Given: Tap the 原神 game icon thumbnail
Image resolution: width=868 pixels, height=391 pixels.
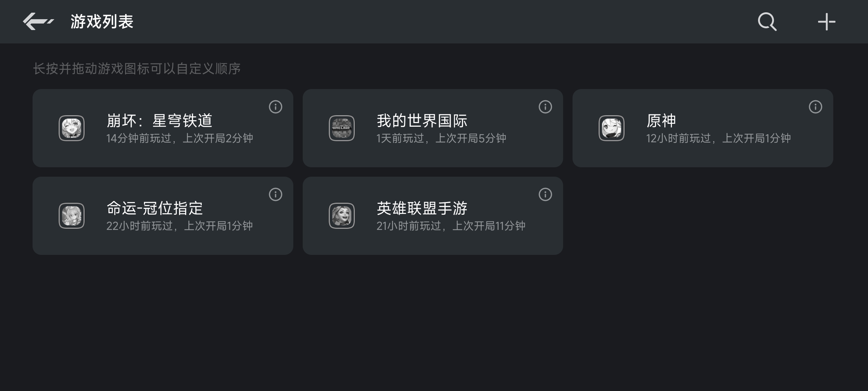Looking at the screenshot, I should point(612,128).
